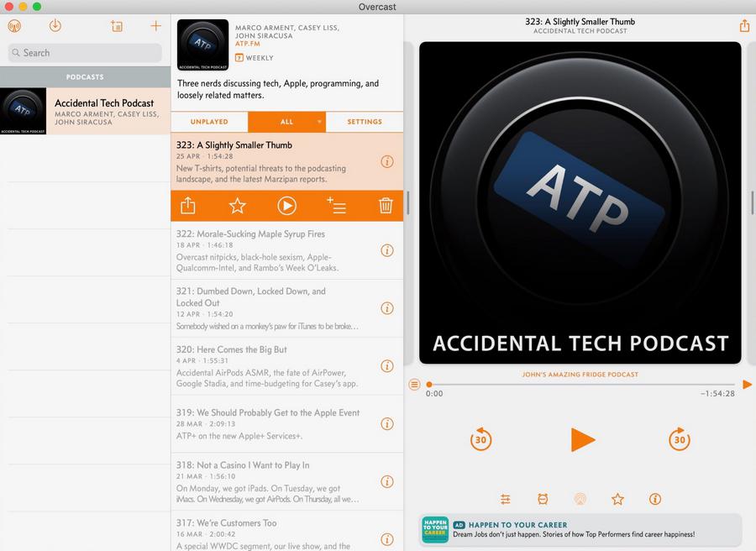Select episode 322: Morale-Sucking Maple Syrup Fires
Screen dimensions: 756x551
(x=287, y=250)
